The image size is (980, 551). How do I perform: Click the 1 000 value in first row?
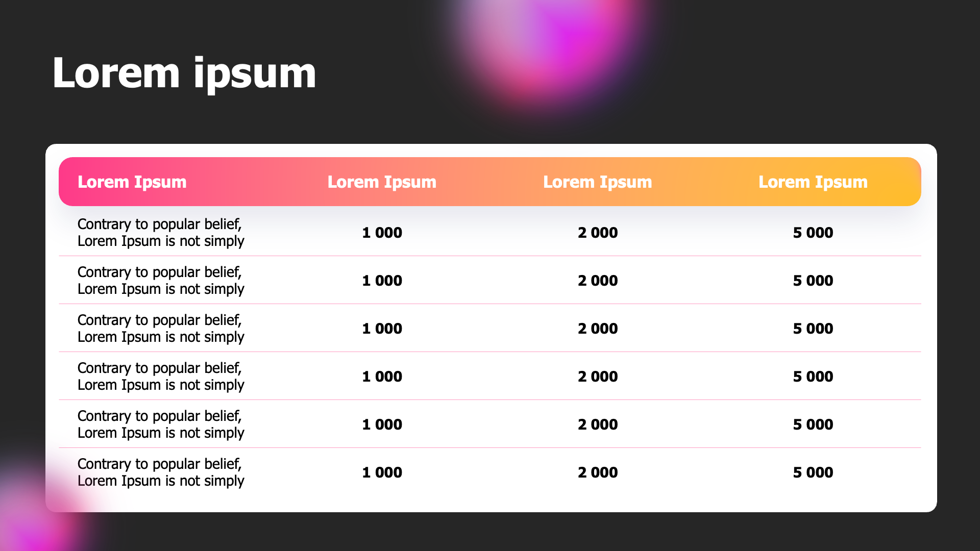(x=382, y=233)
